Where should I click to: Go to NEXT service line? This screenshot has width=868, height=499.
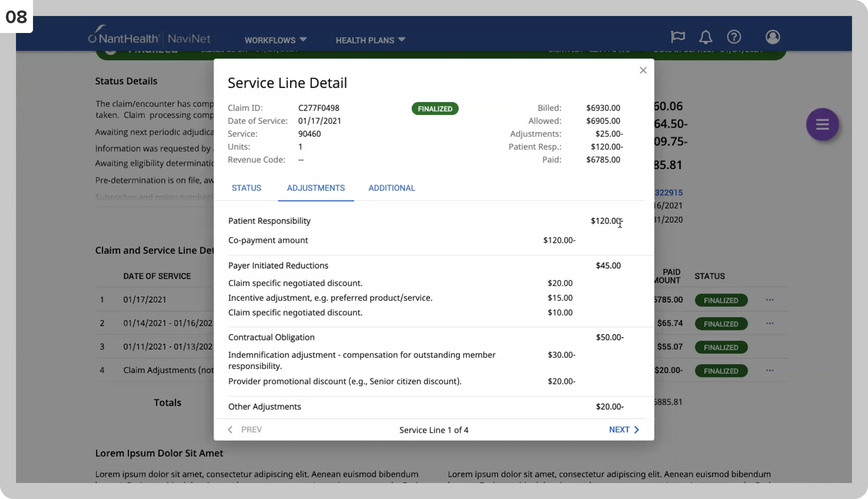click(x=624, y=430)
